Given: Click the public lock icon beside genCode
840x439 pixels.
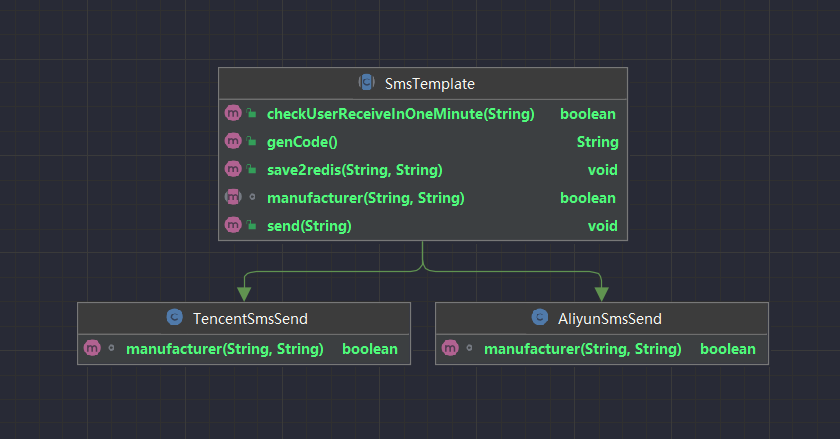Looking at the screenshot, I should point(251,141).
